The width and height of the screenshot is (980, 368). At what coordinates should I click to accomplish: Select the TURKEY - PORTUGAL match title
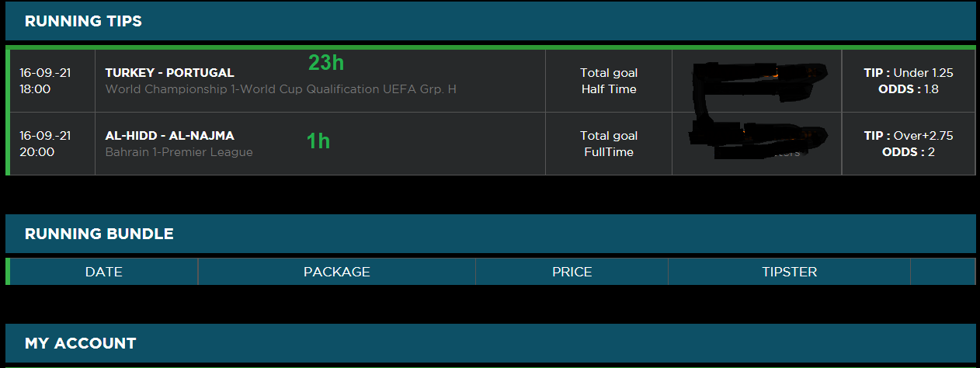(x=169, y=73)
